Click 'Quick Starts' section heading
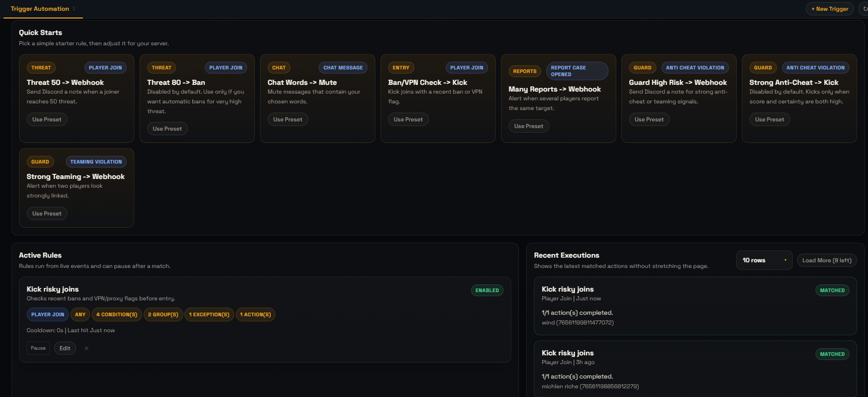 click(41, 32)
